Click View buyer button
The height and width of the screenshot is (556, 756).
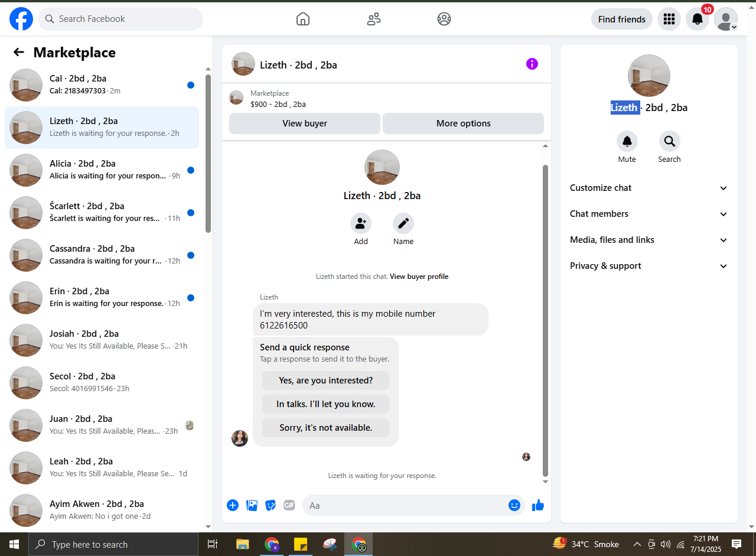coord(305,123)
